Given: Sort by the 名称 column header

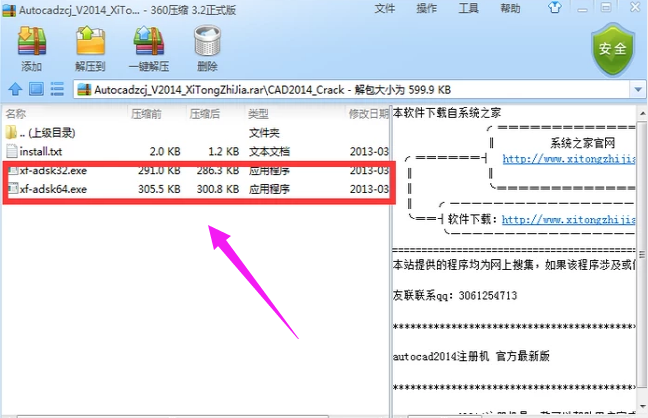Looking at the screenshot, I should pyautogui.click(x=16, y=114).
